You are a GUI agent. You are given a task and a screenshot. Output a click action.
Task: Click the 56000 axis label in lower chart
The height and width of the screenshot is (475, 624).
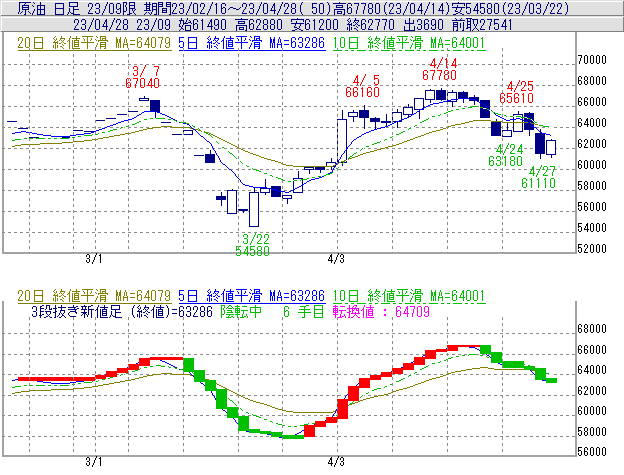coord(592,452)
